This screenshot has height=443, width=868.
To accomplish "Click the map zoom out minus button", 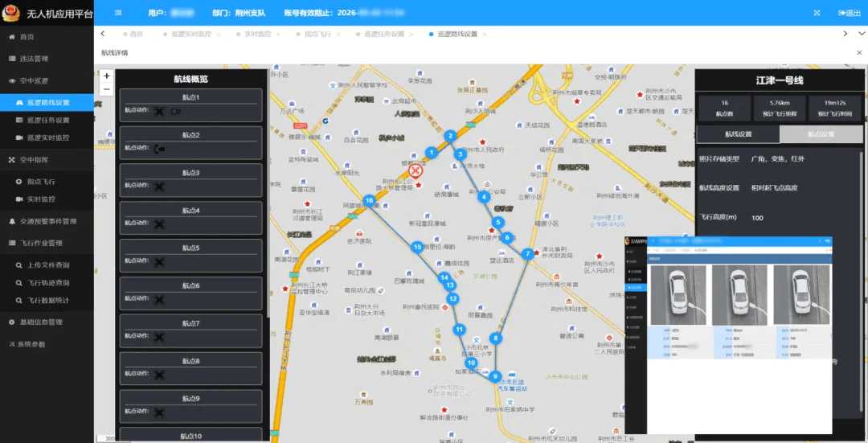I will (x=107, y=89).
